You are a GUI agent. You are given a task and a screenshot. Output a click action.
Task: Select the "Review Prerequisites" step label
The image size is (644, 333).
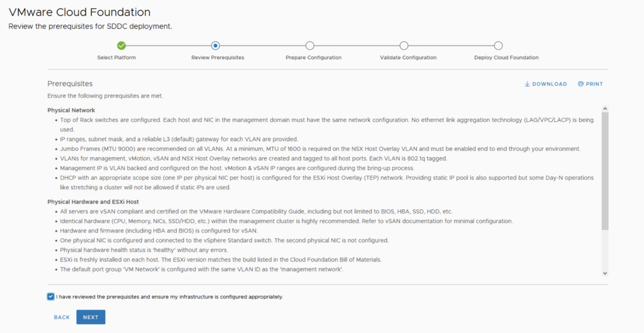pos(218,58)
